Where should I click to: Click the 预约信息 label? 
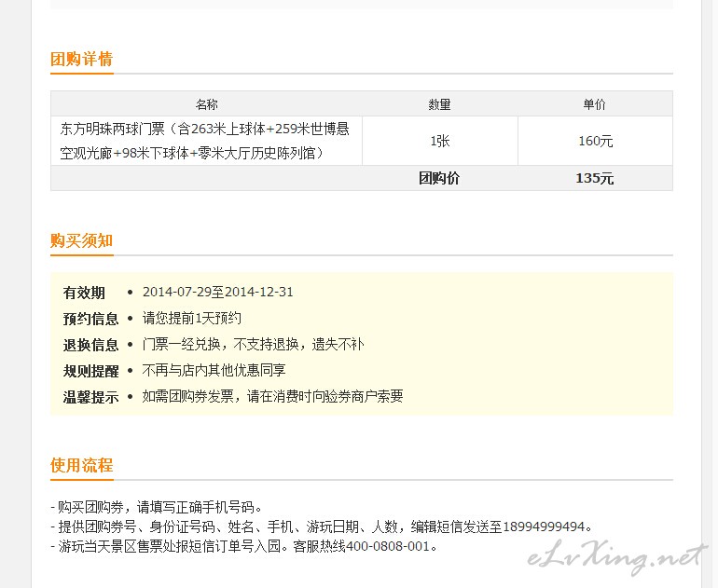pyautogui.click(x=90, y=319)
